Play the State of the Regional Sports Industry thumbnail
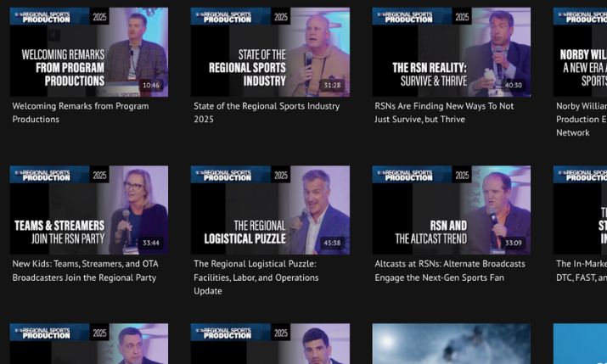The width and height of the screenshot is (607, 364). [x=270, y=52]
